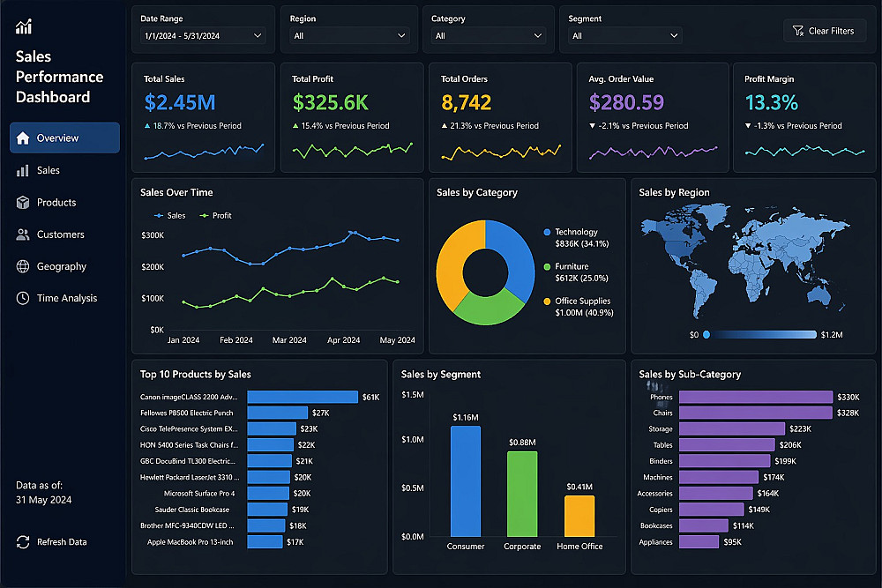Click the Chairs sub-category bar

click(756, 413)
